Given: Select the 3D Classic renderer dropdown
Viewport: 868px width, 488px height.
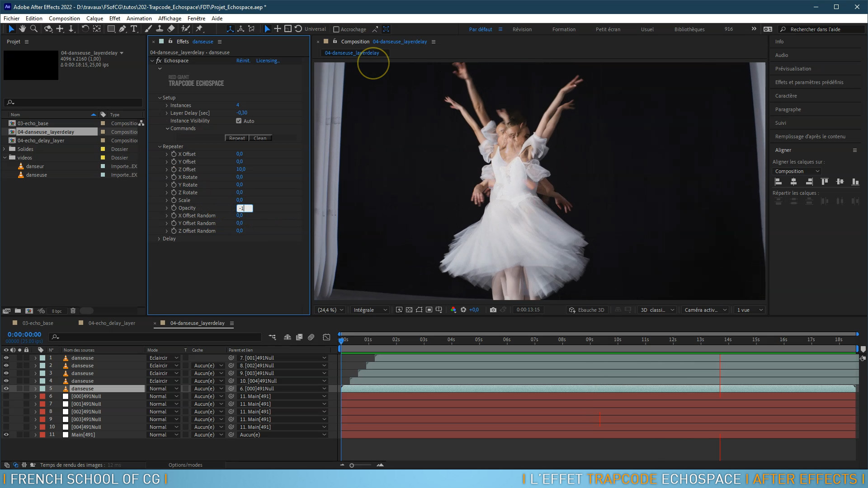Looking at the screenshot, I should [656, 309].
